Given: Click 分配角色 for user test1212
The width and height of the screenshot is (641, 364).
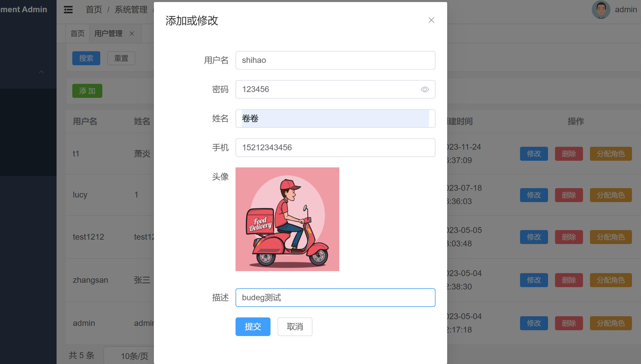Looking at the screenshot, I should click(611, 237).
